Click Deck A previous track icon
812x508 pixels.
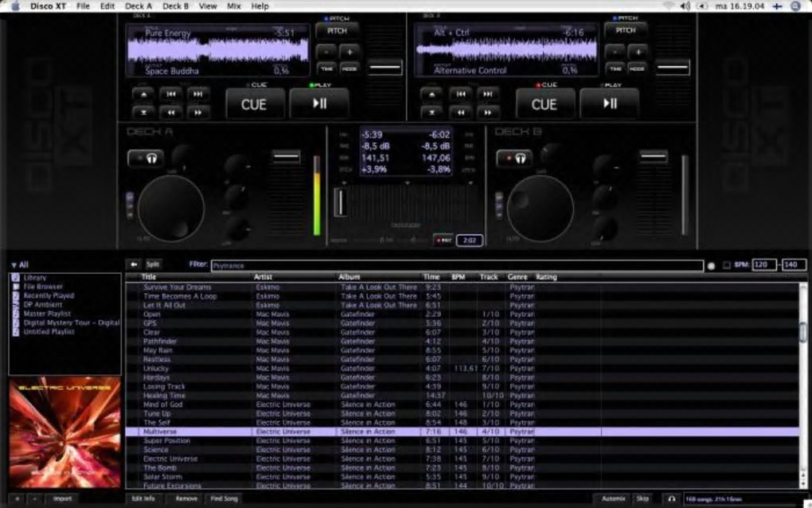pyautogui.click(x=171, y=94)
